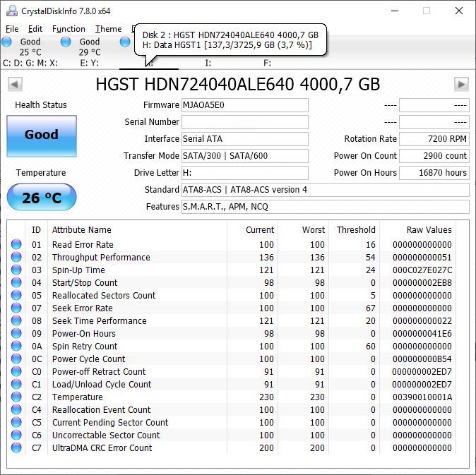
Task: Click status orb for Spin-Up Time
Action: point(16,270)
